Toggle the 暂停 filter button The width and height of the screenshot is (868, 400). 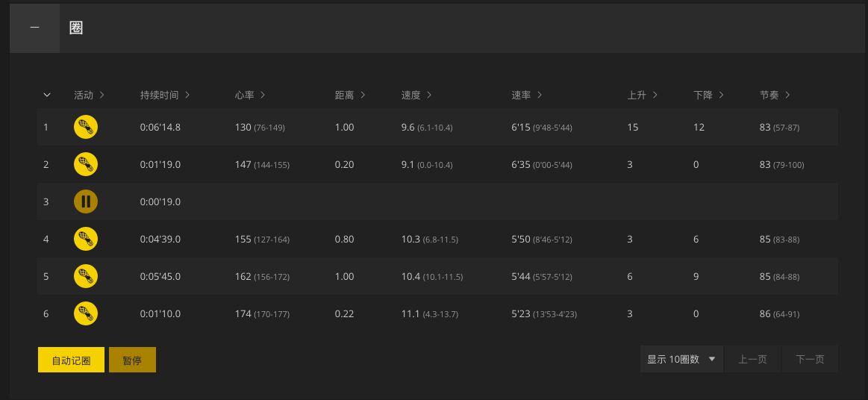tap(132, 360)
